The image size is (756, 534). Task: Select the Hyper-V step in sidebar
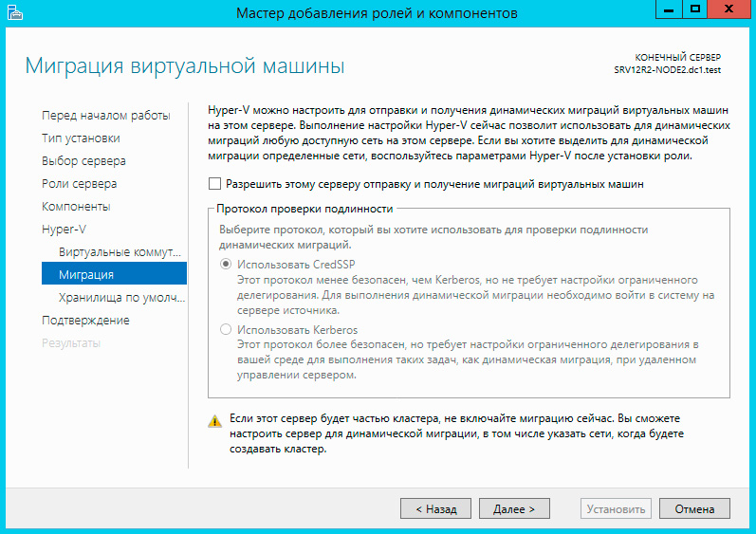click(65, 230)
